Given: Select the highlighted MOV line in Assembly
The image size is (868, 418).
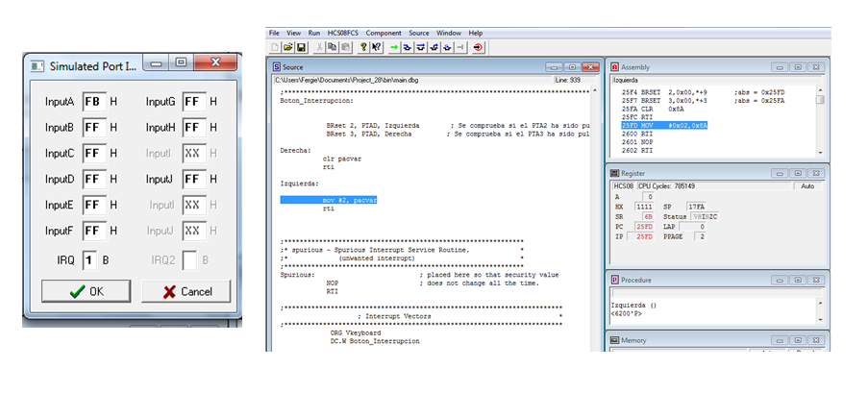Looking at the screenshot, I should click(x=663, y=126).
